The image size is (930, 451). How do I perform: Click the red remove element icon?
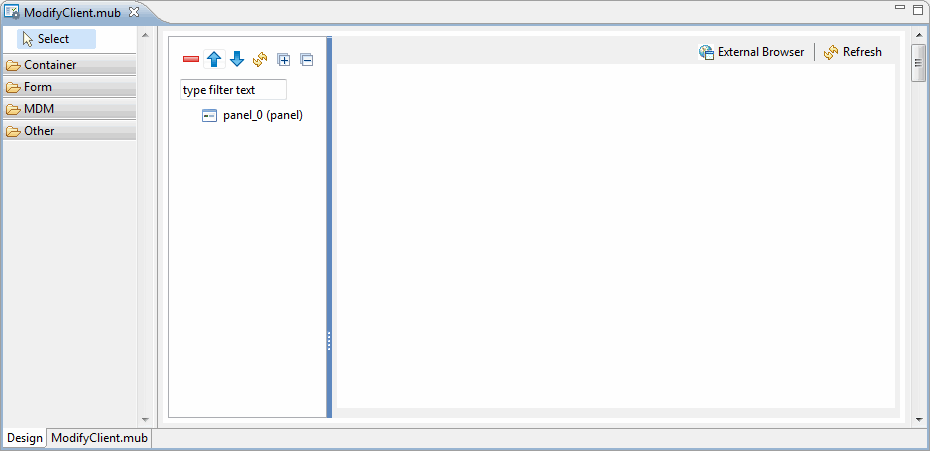click(191, 59)
